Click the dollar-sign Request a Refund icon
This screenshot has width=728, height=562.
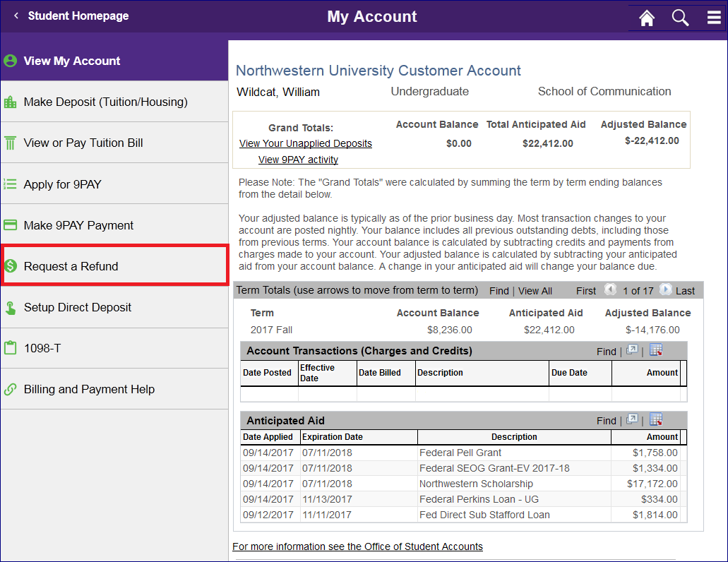click(10, 265)
